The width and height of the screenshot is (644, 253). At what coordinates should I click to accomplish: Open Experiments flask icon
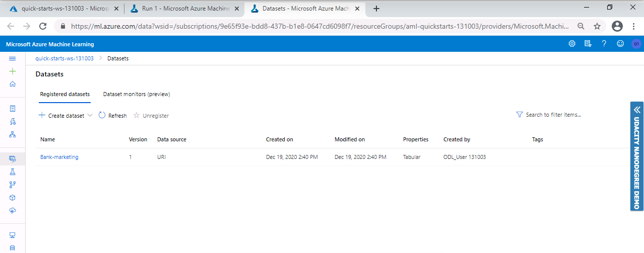13,172
